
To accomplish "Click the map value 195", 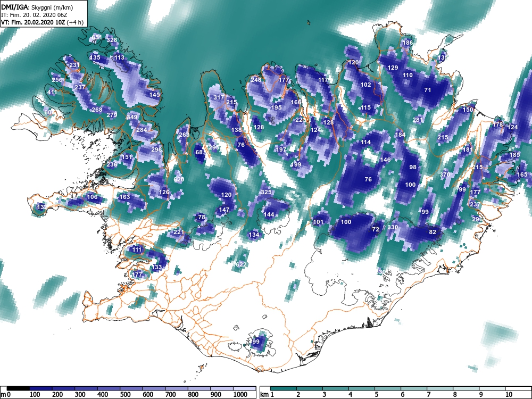I will click(x=276, y=107).
